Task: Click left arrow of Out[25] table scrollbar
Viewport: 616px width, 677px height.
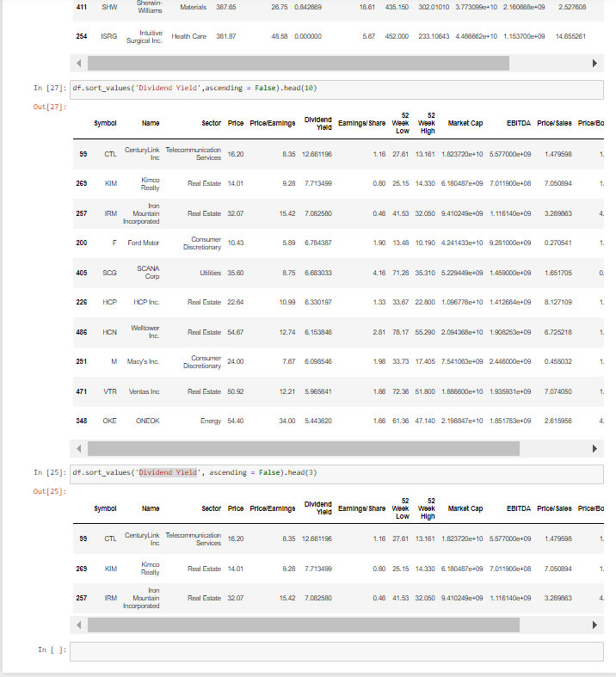Action: coord(78,625)
